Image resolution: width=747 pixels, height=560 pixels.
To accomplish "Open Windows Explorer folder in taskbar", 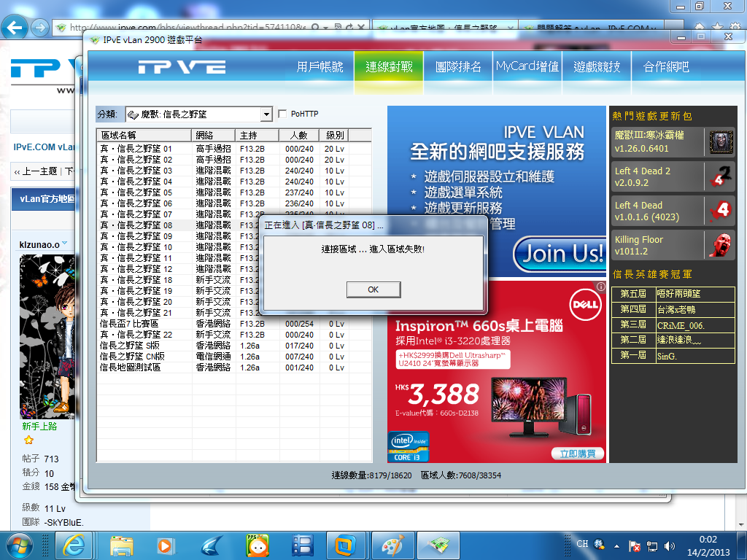I will (121, 545).
